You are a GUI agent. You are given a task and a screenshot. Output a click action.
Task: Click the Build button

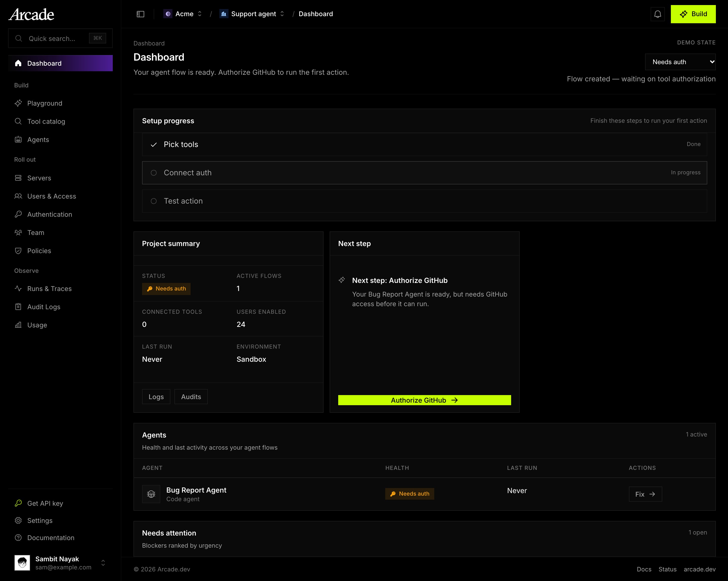coord(693,14)
